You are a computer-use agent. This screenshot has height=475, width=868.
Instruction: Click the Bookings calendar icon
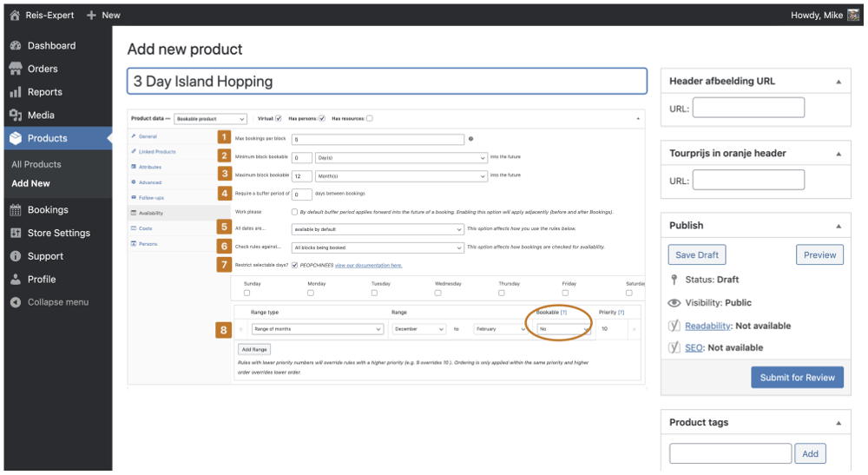pyautogui.click(x=16, y=210)
